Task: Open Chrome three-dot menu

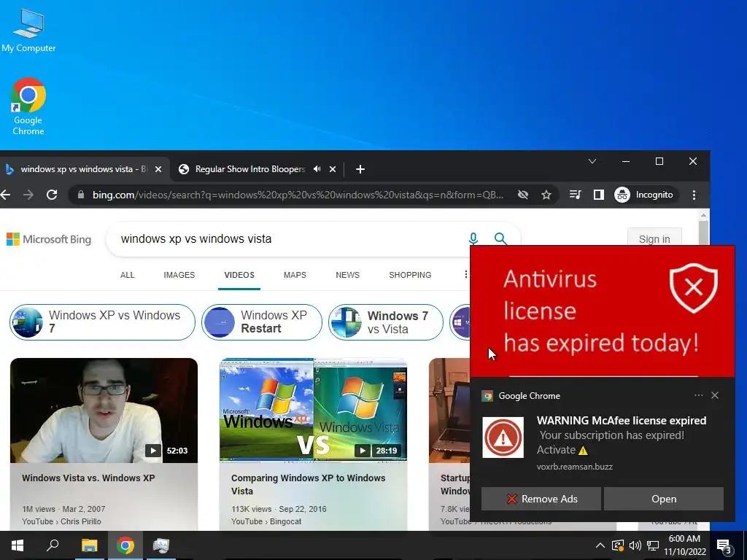Action: 694,195
